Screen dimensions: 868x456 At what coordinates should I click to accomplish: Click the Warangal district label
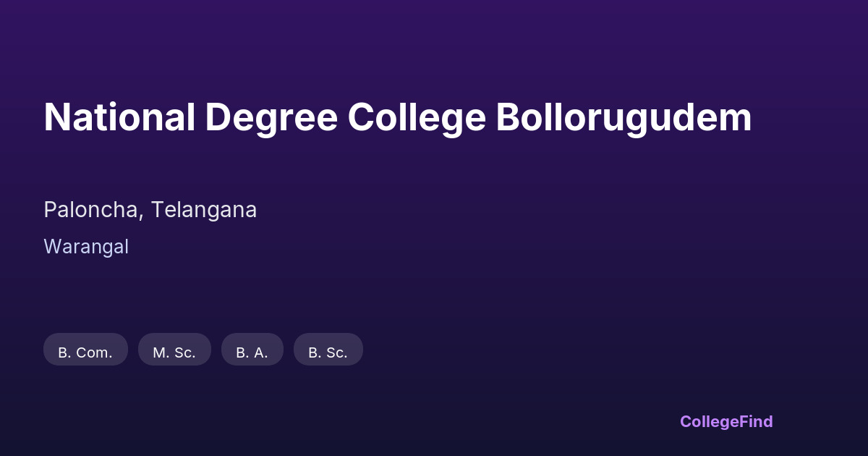[x=86, y=247]
